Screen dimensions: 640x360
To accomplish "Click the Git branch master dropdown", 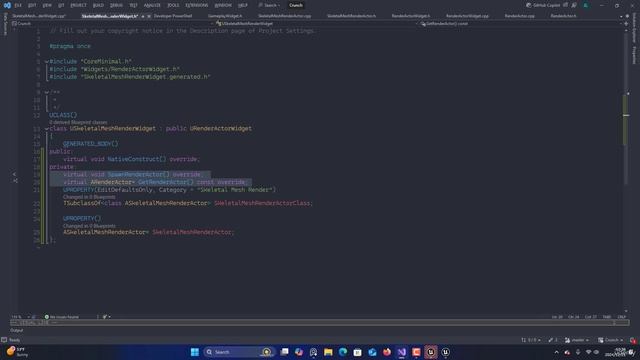I will [577, 340].
